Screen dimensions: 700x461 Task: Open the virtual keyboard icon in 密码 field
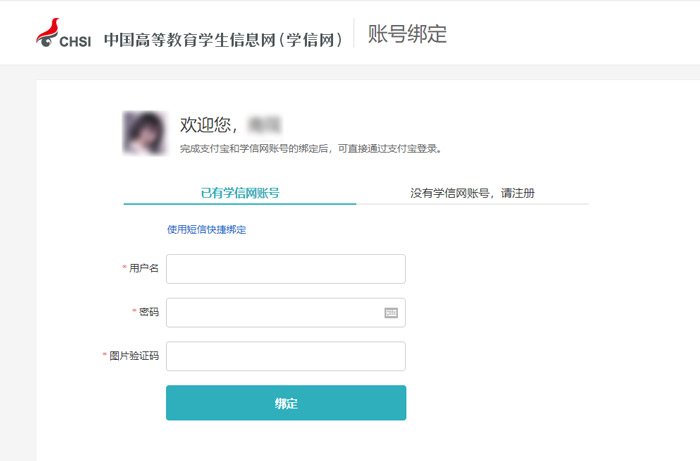pos(391,313)
